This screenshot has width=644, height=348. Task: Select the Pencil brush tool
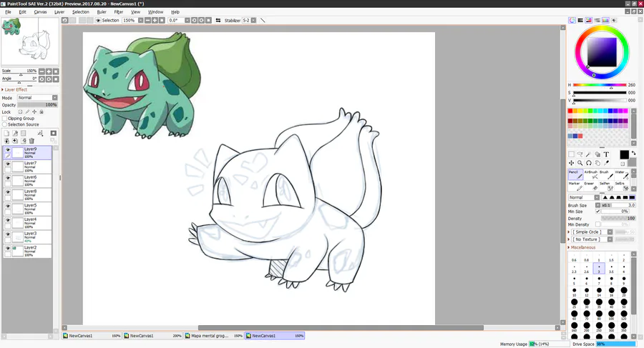point(575,174)
